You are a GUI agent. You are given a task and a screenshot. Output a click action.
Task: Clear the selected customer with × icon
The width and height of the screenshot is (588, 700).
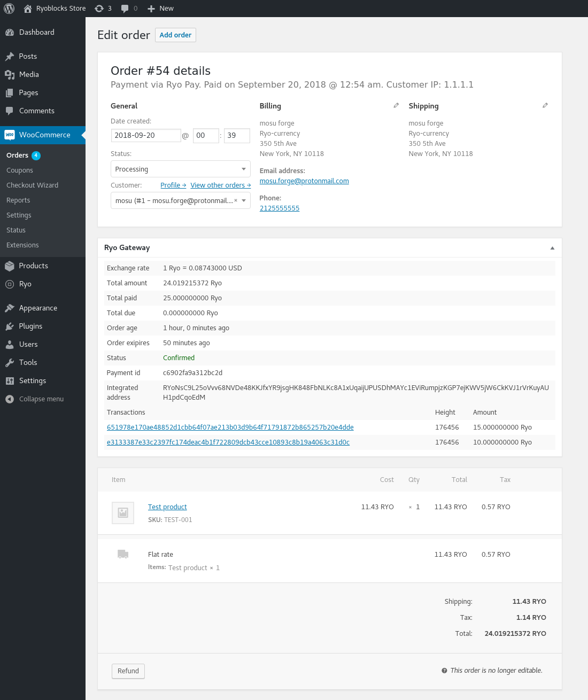click(x=236, y=200)
